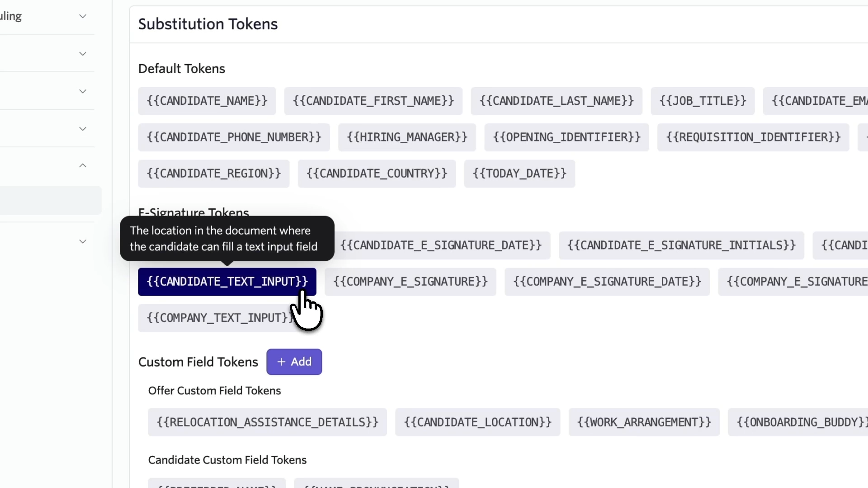Click the {{TODAY_DATE}} token
The height and width of the screenshot is (488, 868).
click(519, 174)
